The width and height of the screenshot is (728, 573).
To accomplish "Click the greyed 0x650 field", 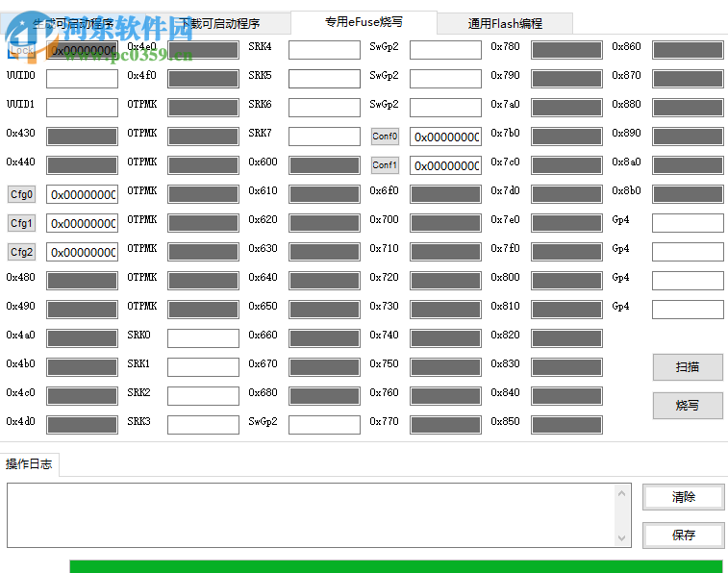I will click(x=324, y=310).
